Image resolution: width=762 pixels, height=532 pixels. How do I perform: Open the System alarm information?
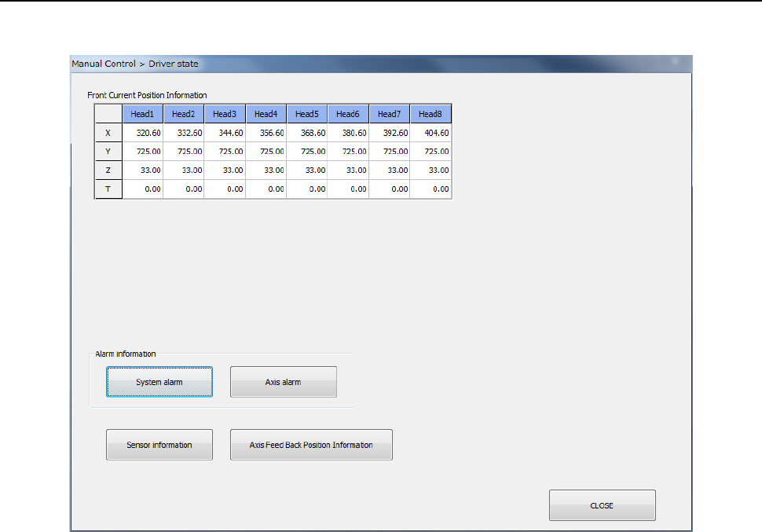[x=159, y=382]
